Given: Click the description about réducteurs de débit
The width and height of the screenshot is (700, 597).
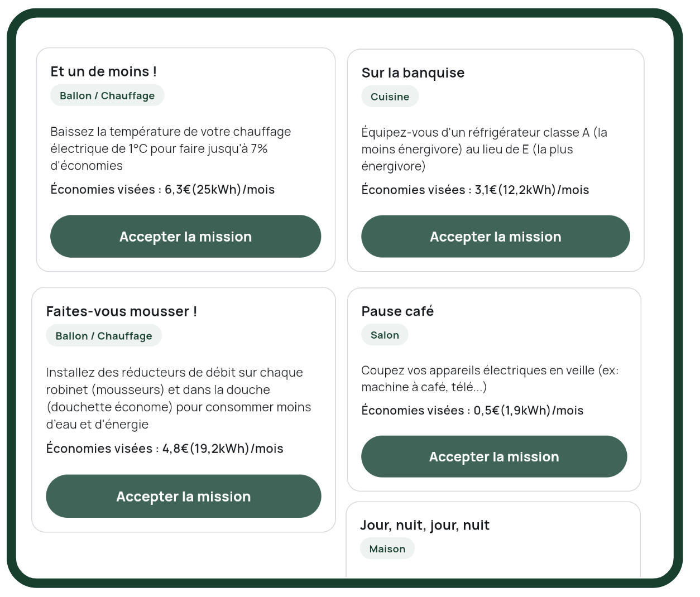Looking at the screenshot, I should 178,398.
